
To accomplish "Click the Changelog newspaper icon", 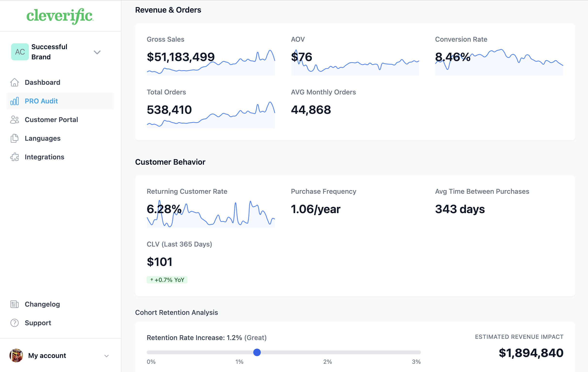I will point(14,304).
